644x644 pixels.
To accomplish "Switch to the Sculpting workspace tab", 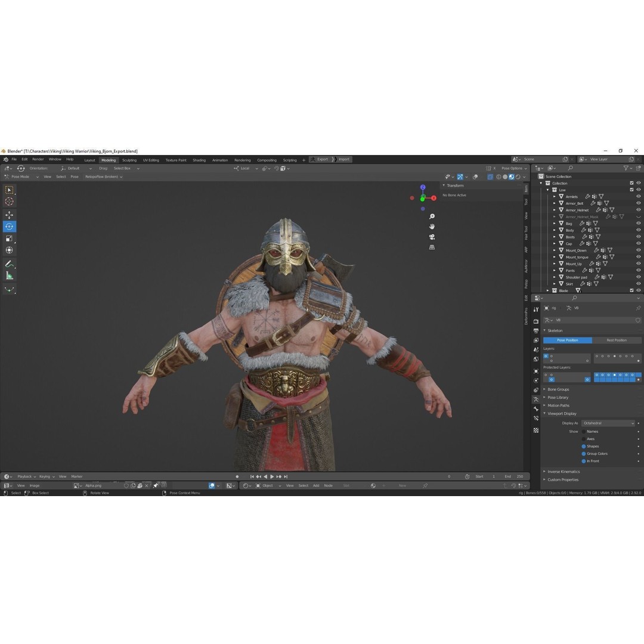I will click(x=129, y=160).
